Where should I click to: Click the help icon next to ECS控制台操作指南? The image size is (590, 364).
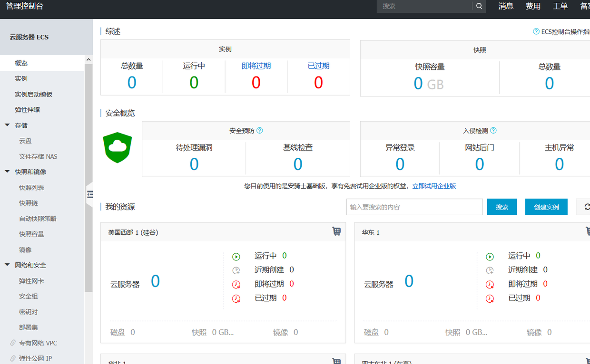pos(536,31)
